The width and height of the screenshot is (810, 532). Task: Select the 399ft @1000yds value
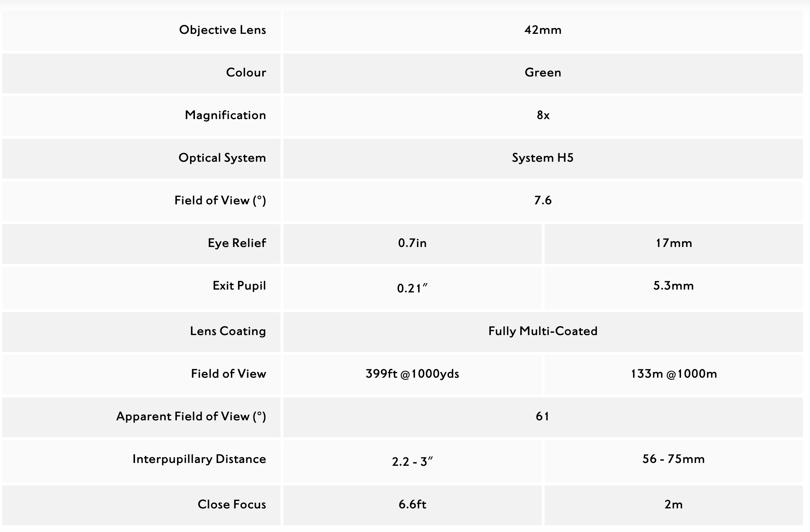[412, 374]
